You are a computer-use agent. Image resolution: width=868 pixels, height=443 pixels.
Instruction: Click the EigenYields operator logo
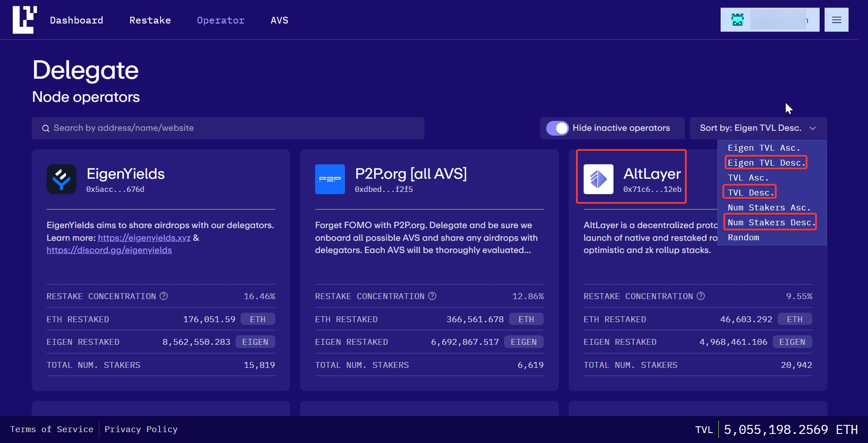61,179
